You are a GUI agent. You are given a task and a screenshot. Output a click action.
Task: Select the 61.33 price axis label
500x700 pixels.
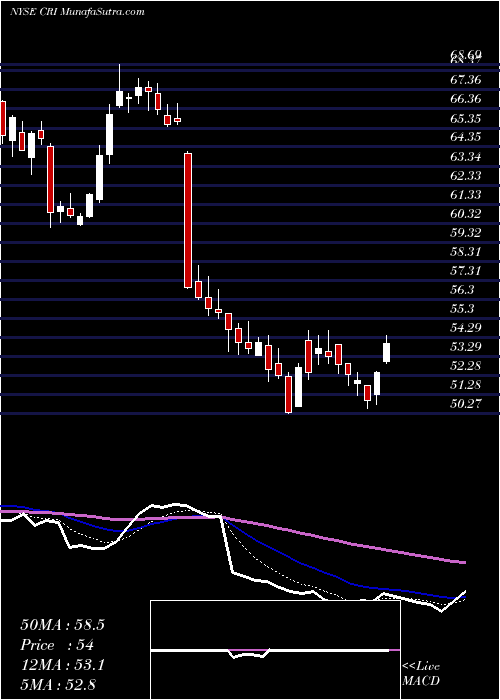pyautogui.click(x=466, y=194)
